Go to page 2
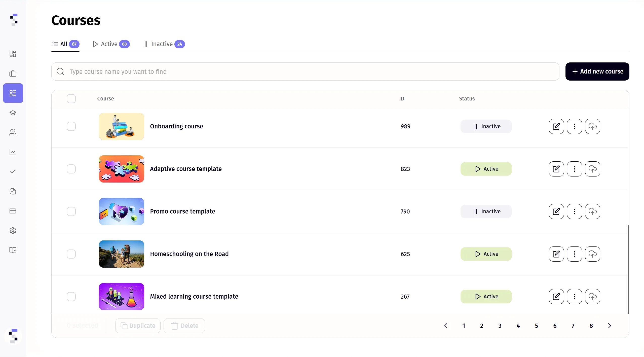Screen dimensions: 644x357 (x=482, y=326)
